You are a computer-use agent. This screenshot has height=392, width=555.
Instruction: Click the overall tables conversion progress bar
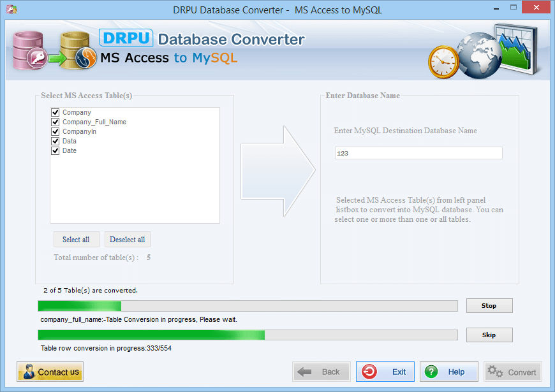click(248, 306)
